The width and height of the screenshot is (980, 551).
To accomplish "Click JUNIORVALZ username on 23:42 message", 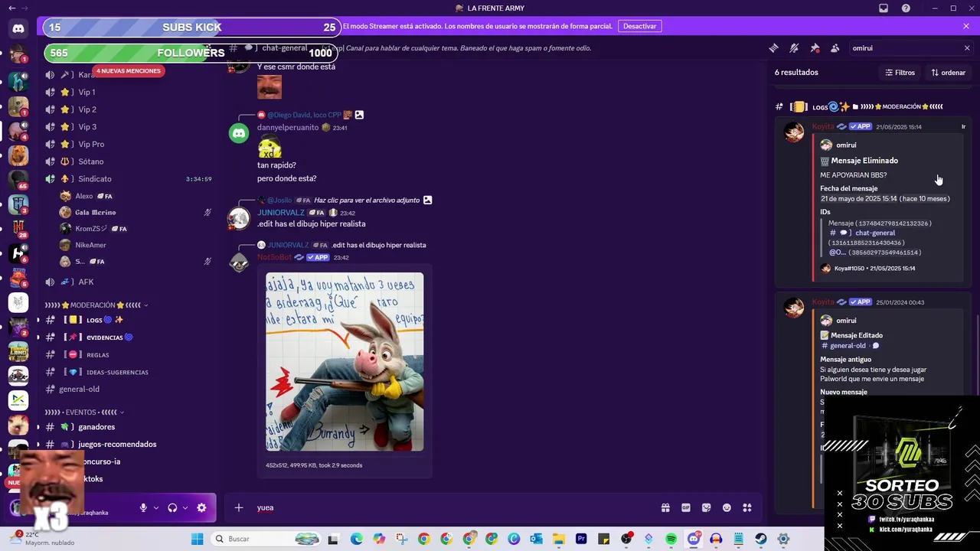I will point(281,213).
